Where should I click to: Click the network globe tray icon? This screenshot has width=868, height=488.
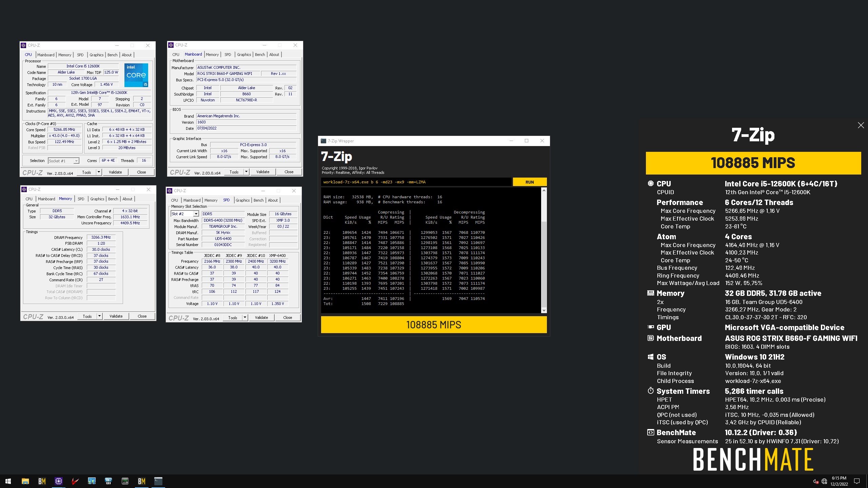(824, 481)
